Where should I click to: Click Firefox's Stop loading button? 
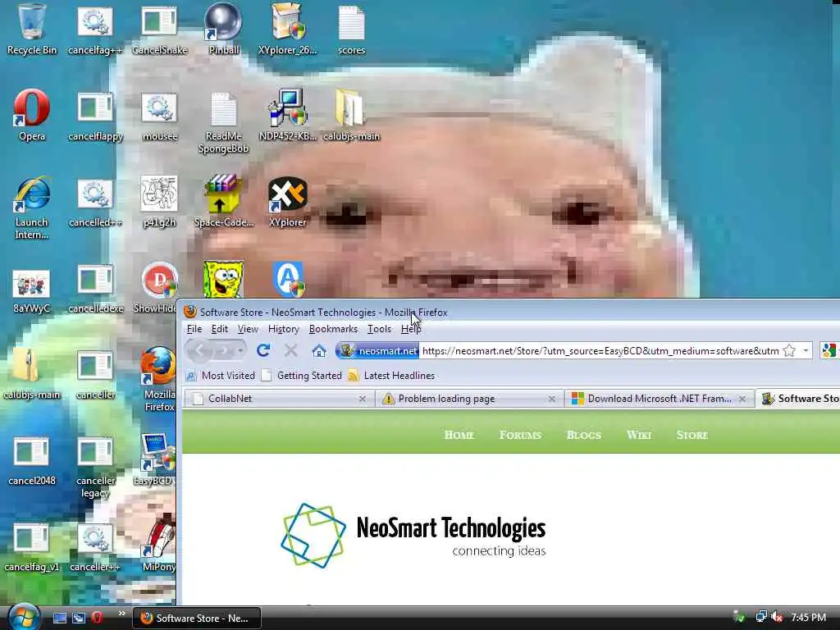tap(291, 350)
